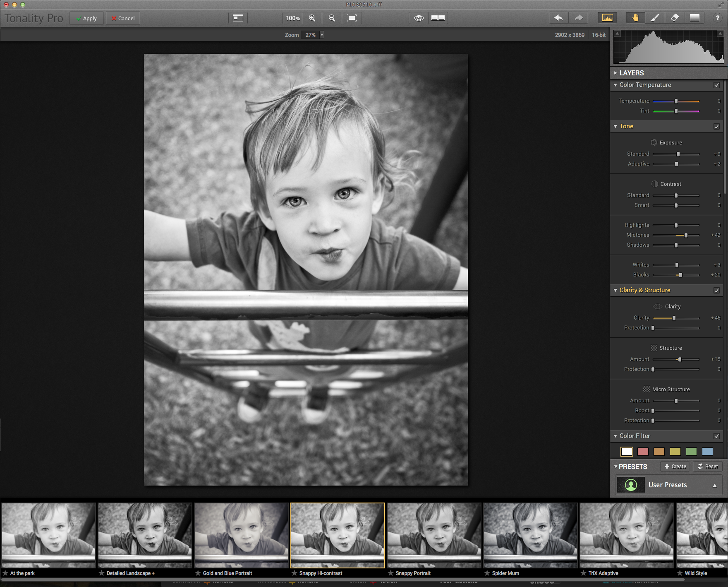Click the redo arrow icon
The height and width of the screenshot is (587, 728).
[x=578, y=18]
